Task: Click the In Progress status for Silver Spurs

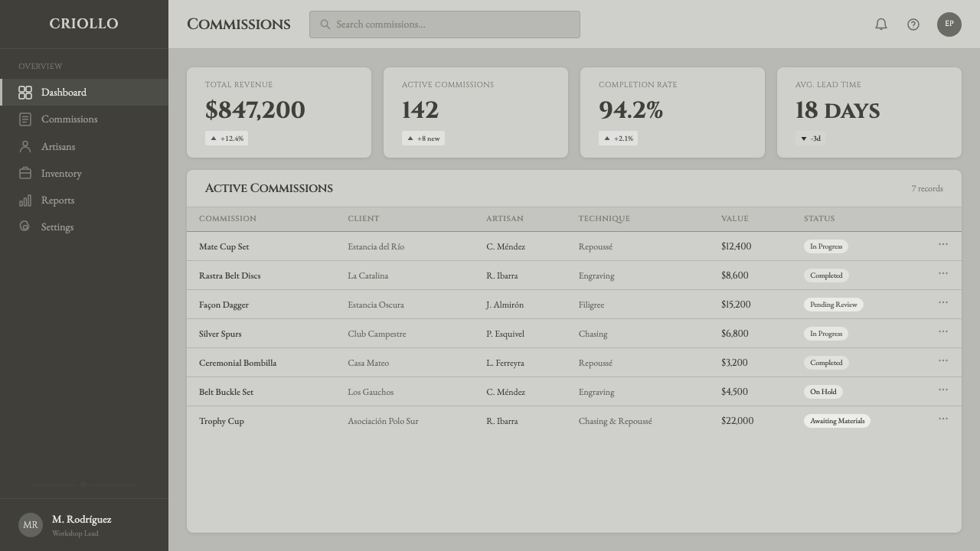Action: pos(826,334)
